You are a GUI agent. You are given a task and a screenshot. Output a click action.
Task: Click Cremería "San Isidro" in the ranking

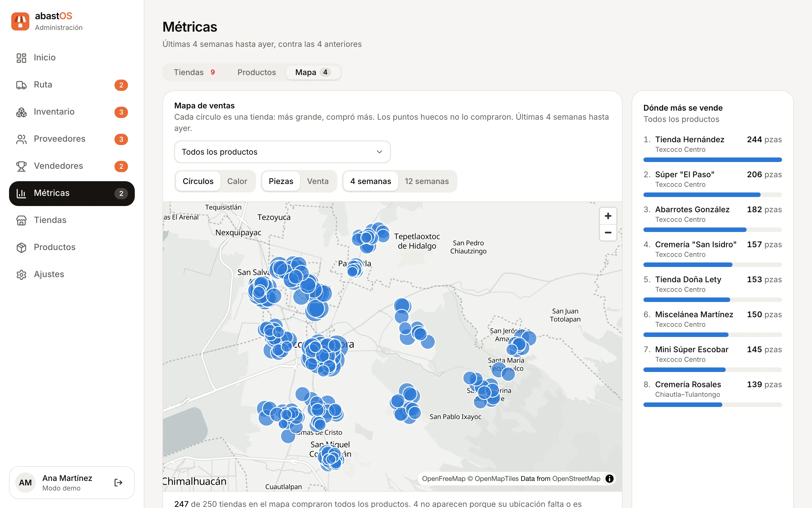click(712, 254)
